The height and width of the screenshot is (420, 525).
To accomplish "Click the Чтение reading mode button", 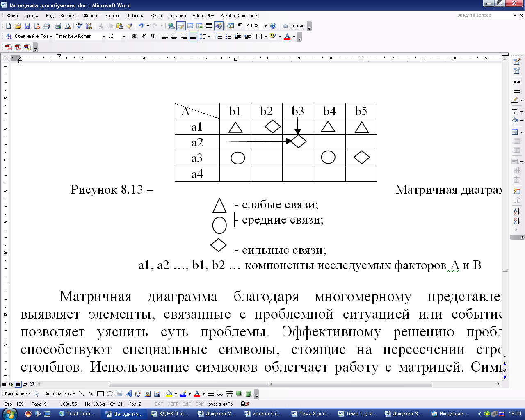I will click(x=294, y=26).
